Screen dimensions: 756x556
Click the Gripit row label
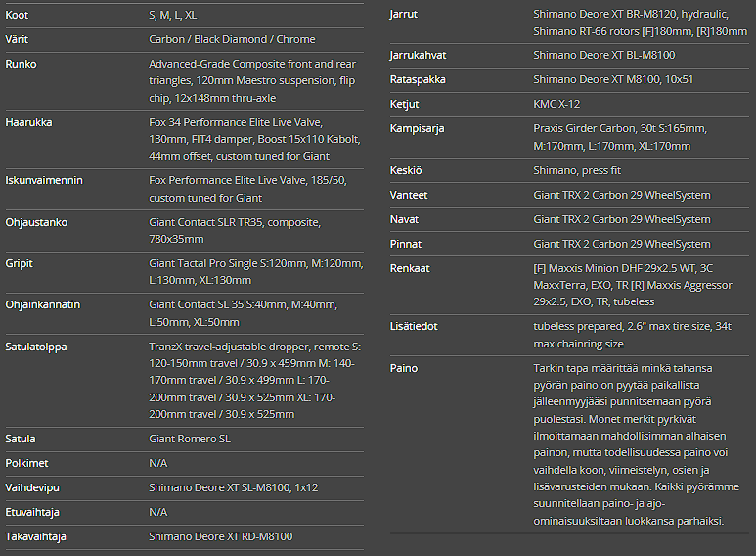pos(21,263)
